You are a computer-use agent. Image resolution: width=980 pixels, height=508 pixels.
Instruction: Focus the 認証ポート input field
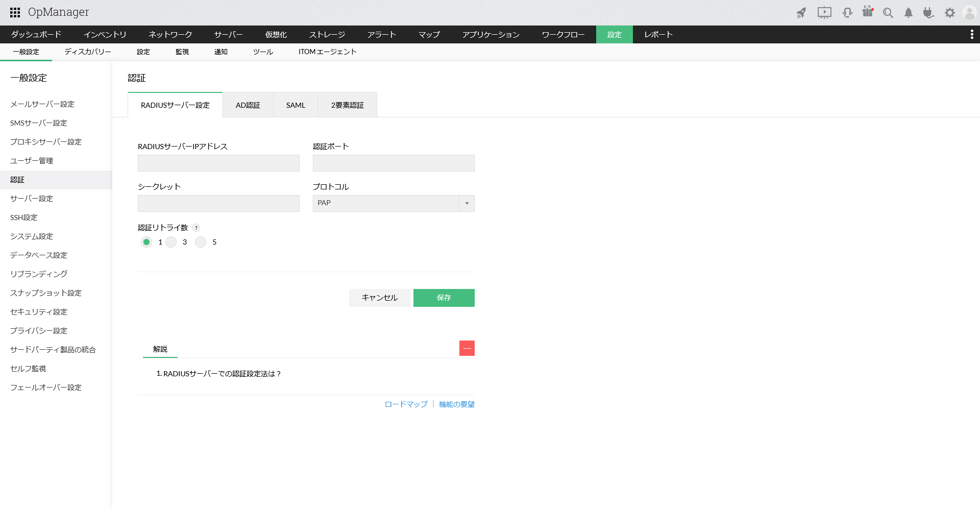pyautogui.click(x=394, y=163)
